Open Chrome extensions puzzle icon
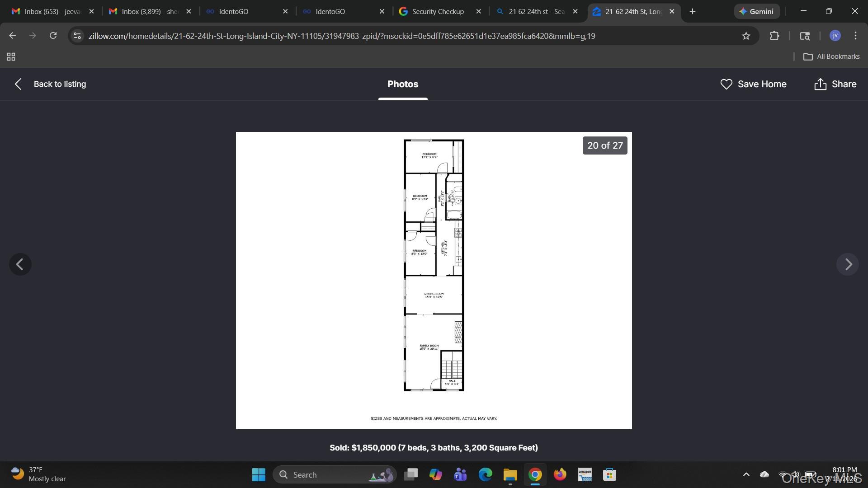This screenshot has width=868, height=488. [x=774, y=36]
